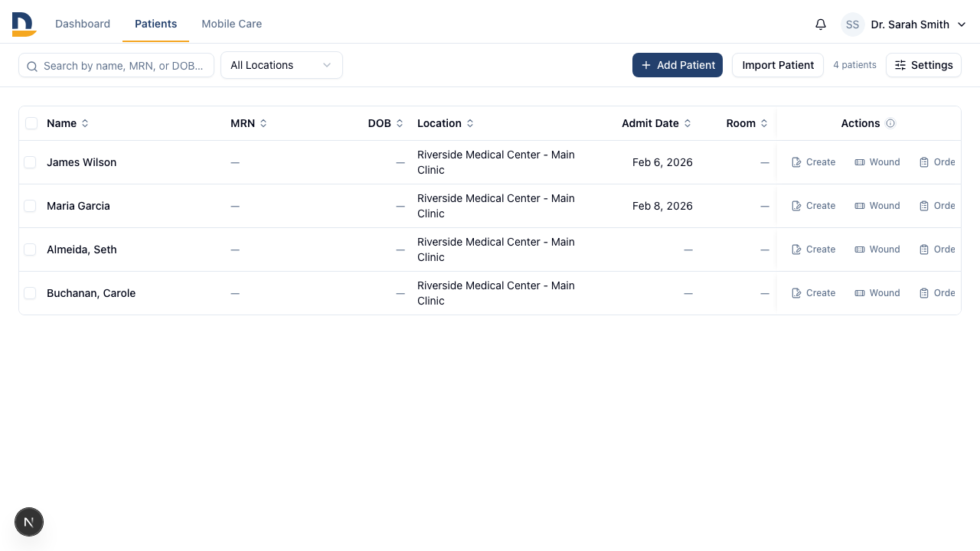Click the Feb 6, 2026 admit date
The height and width of the screenshot is (551, 980).
tap(662, 162)
